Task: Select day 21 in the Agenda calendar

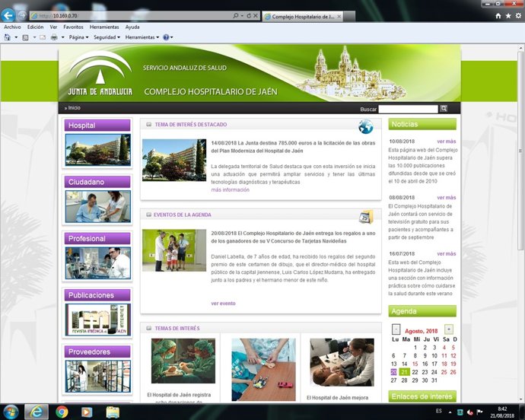Action: (405, 372)
